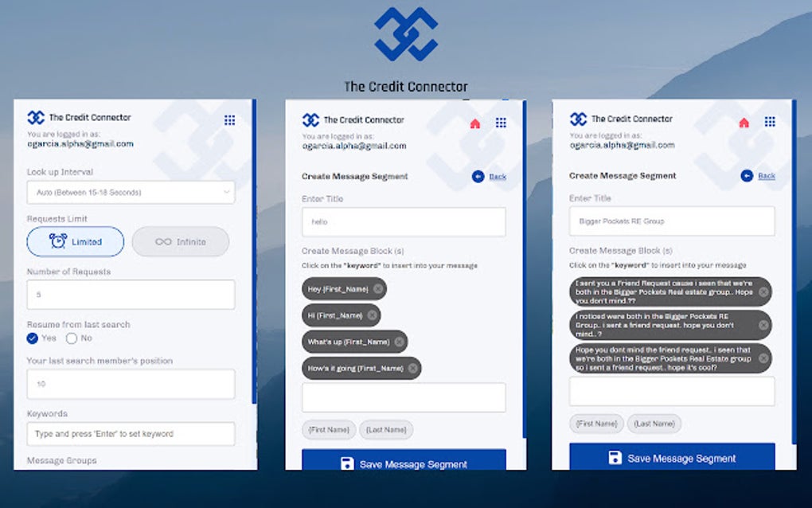
Task: Click Credit Connector logo in left panel header
Action: point(36,118)
